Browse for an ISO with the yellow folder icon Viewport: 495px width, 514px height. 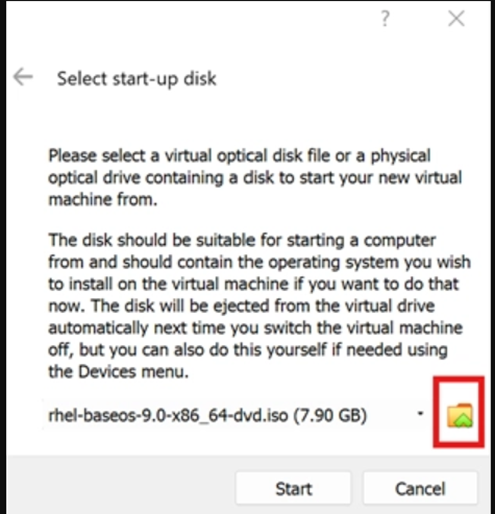[459, 415]
